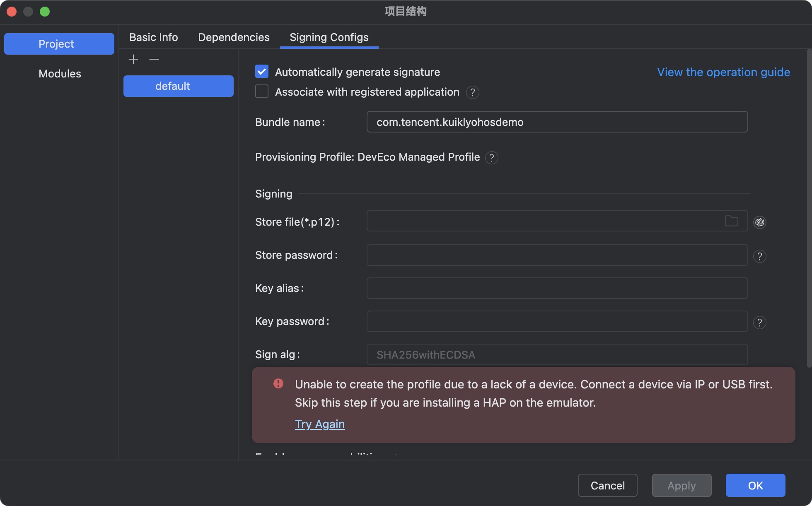Enable Associate with registered application checkbox
812x506 pixels.
coord(262,92)
